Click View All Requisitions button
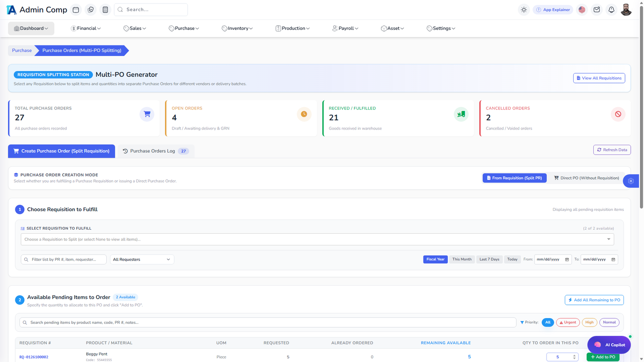The image size is (644, 362). pos(599,78)
